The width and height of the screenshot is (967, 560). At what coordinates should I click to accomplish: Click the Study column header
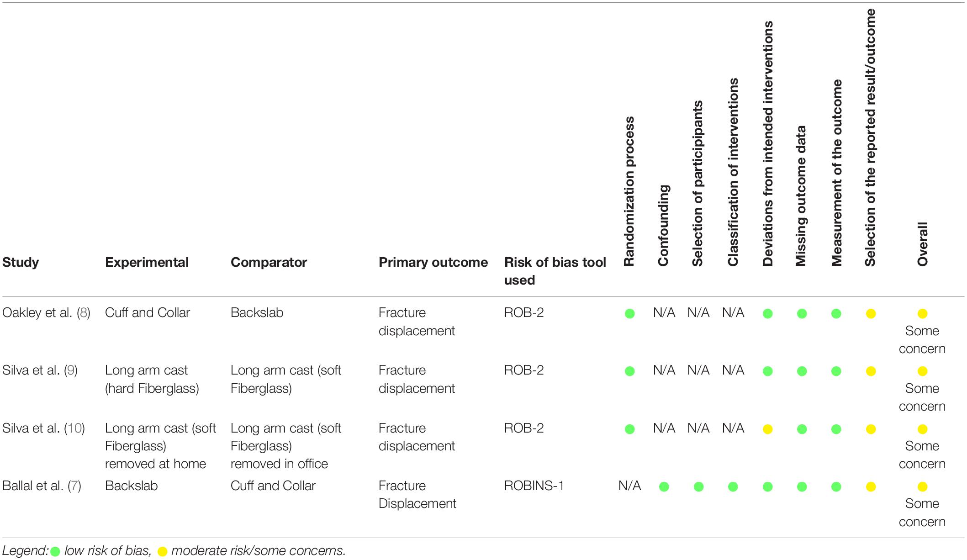[x=21, y=263]
